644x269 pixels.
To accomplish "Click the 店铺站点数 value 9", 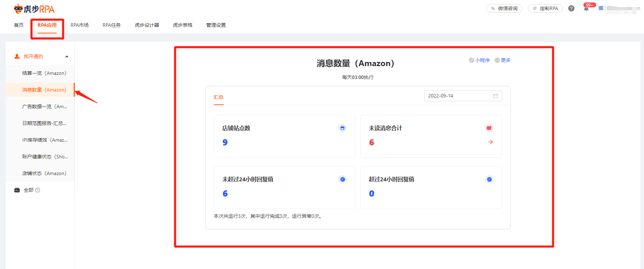I will coord(225,142).
